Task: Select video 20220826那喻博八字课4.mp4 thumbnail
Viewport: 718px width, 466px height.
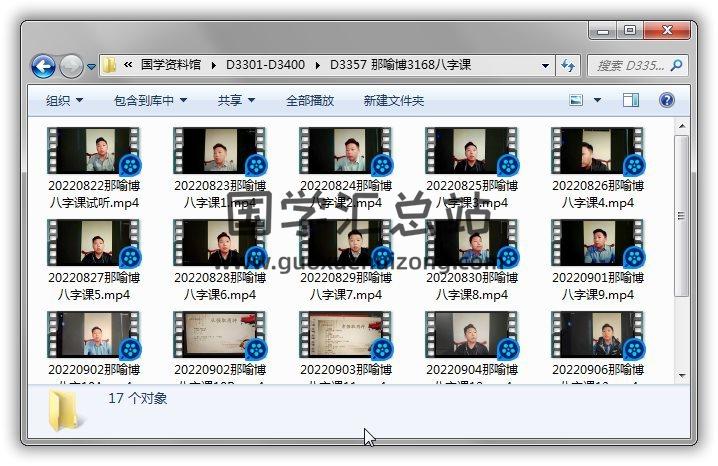Action: (598, 151)
